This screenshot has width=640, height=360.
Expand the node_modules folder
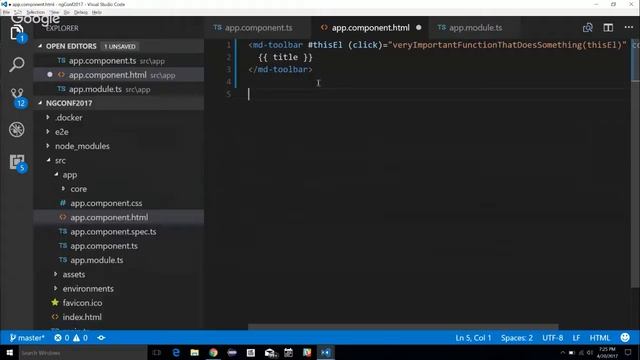pos(48,146)
